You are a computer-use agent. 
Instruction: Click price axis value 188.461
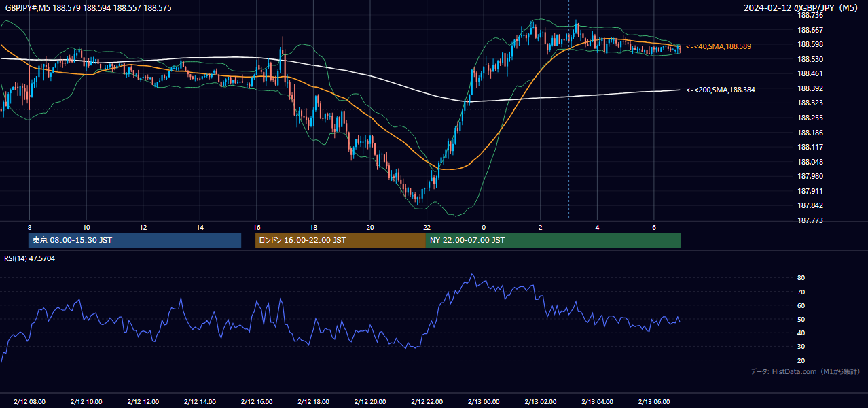[x=810, y=73]
